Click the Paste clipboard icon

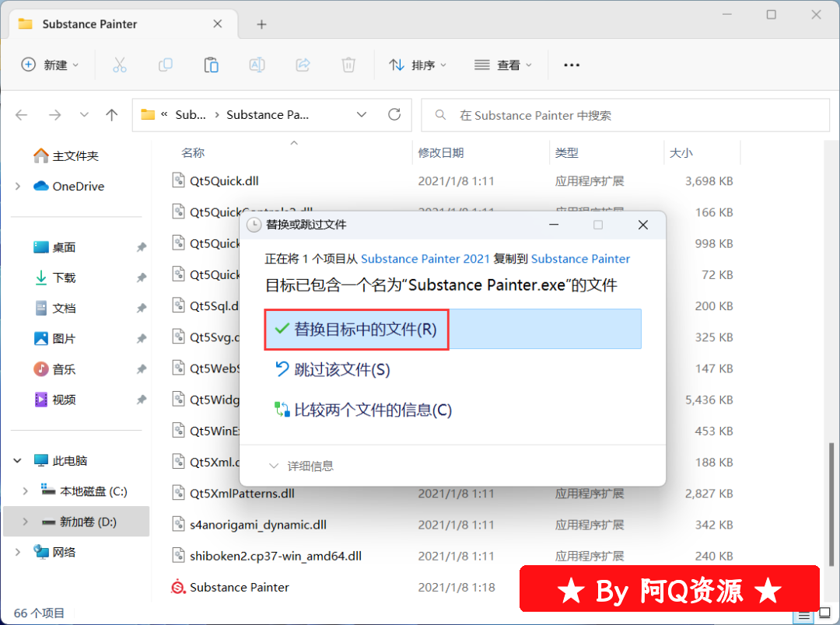tap(211, 65)
